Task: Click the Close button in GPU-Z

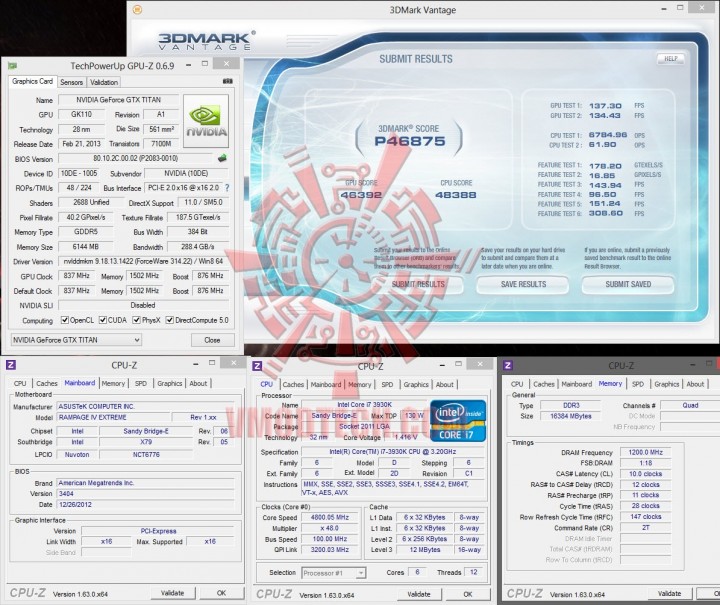Action: tap(212, 340)
